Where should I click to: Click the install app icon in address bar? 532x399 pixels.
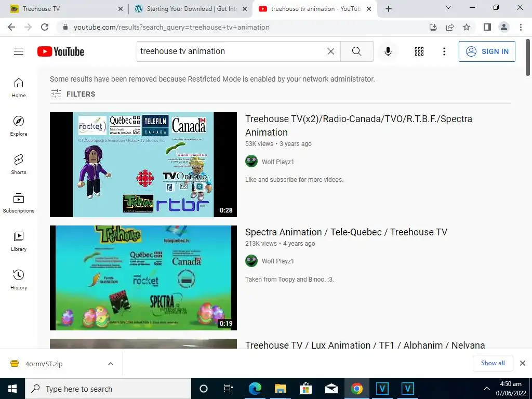(433, 27)
